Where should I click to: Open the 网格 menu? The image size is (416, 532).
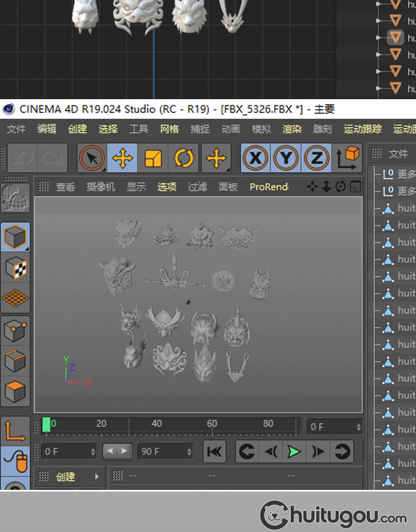point(170,129)
